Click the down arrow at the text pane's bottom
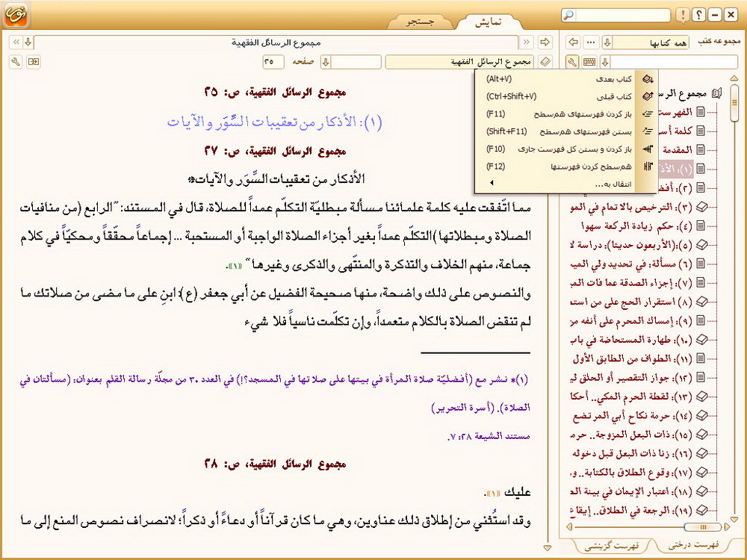 [548, 547]
